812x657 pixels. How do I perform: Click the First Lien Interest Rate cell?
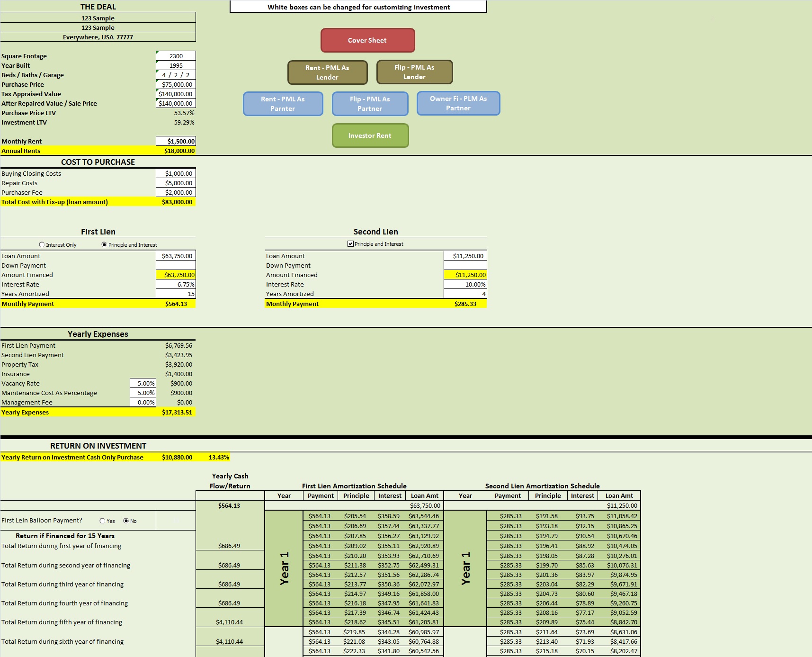[176, 284]
